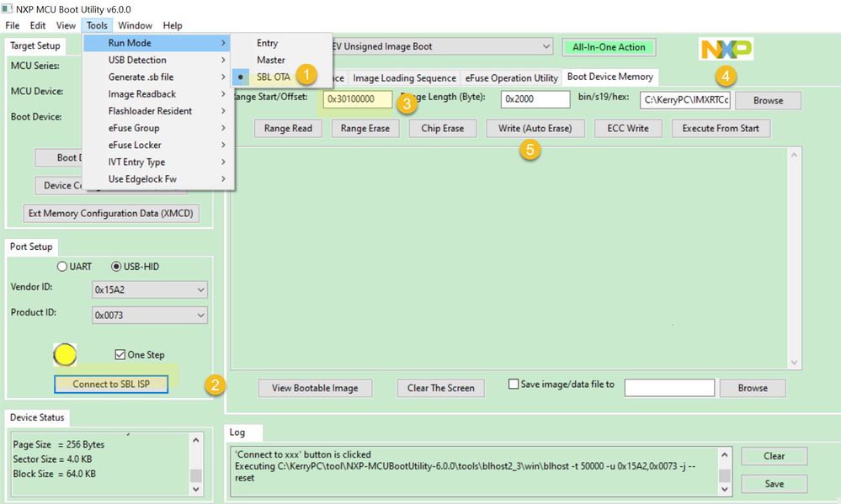Viewport: 841px width, 504px height.
Task: Click the Range Length input field
Action: (535, 98)
